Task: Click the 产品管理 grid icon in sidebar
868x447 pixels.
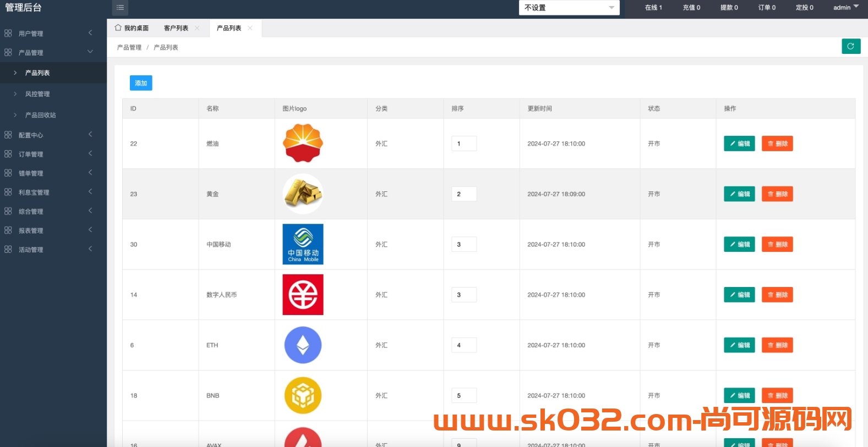Action: click(x=8, y=52)
